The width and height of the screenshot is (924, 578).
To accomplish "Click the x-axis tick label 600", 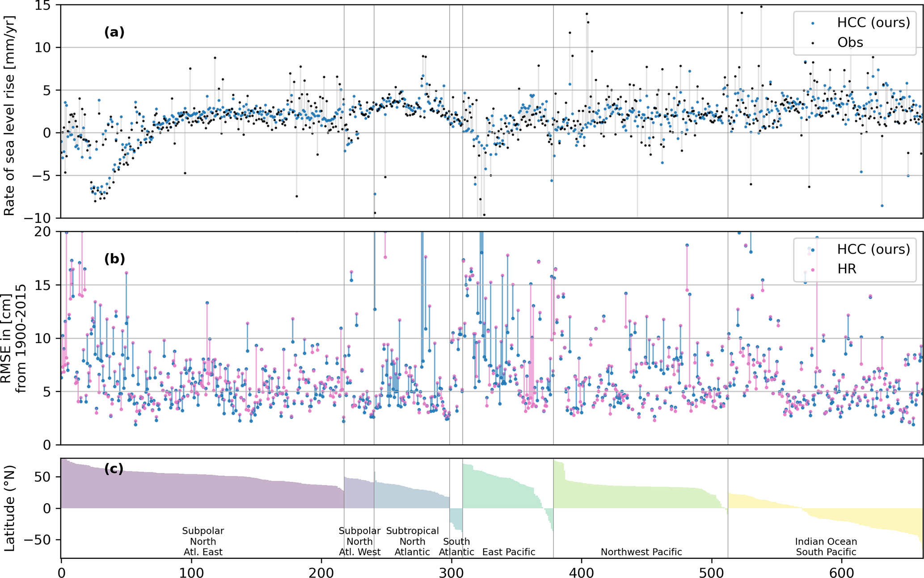I will pyautogui.click(x=841, y=573).
